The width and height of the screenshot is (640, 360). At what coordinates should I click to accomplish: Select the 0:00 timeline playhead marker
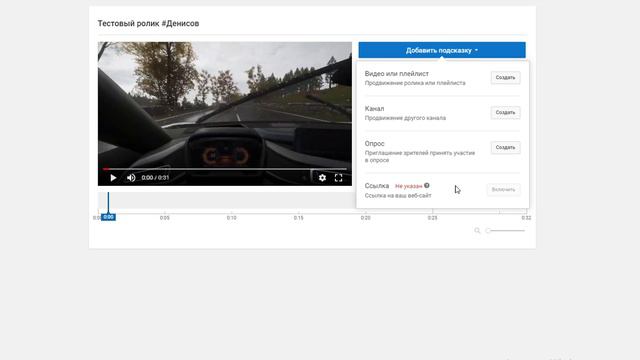108,217
